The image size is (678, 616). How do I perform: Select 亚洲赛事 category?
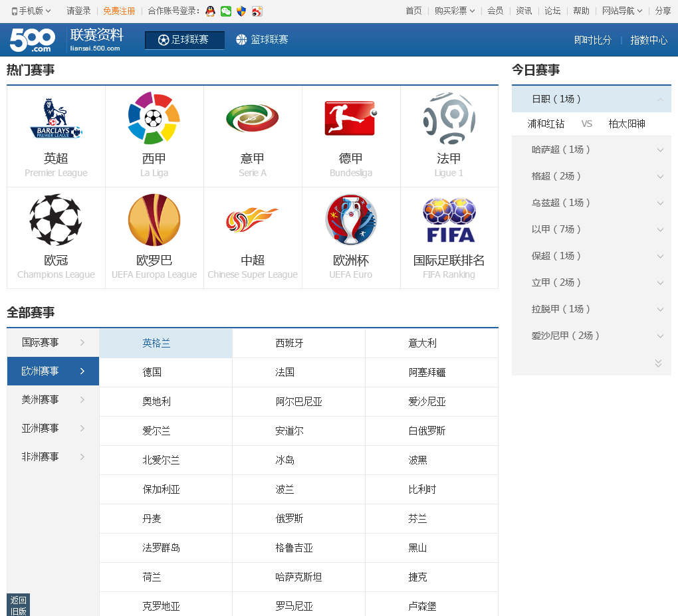point(53,428)
